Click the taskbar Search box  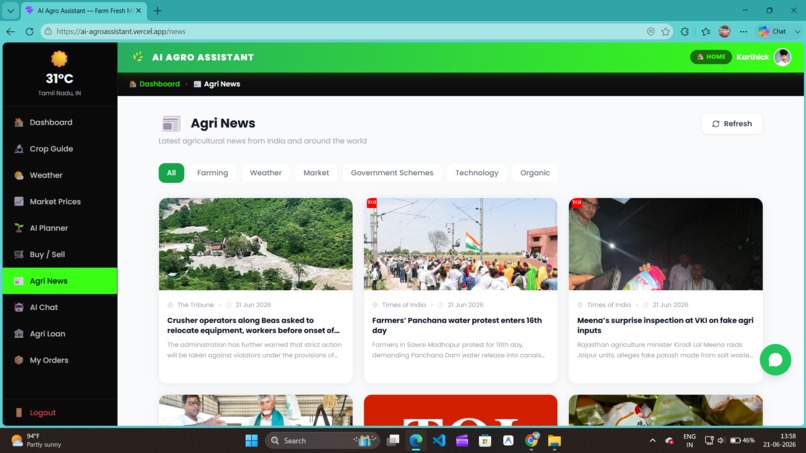pyautogui.click(x=322, y=441)
